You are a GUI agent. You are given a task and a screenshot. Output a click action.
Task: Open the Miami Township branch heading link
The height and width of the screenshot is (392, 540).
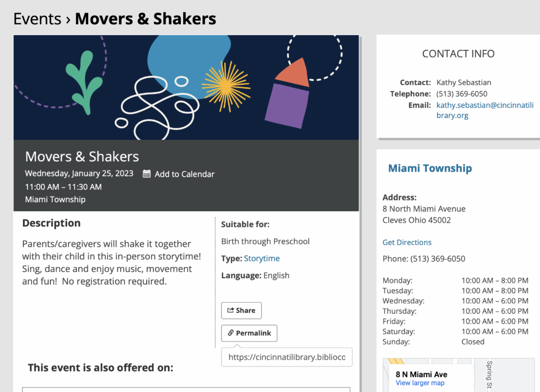coord(430,168)
